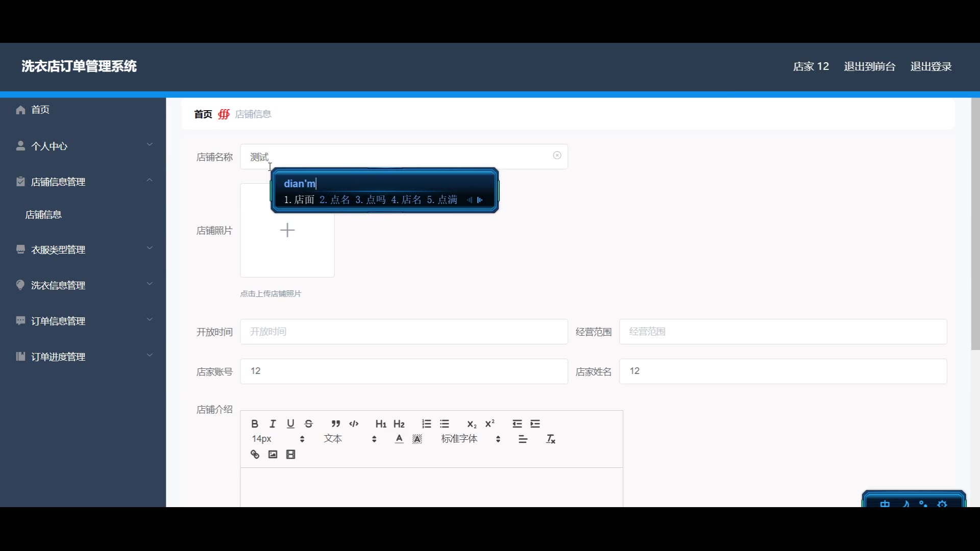Insert a code block
Image resolution: width=980 pixels, height=551 pixels.
click(354, 424)
